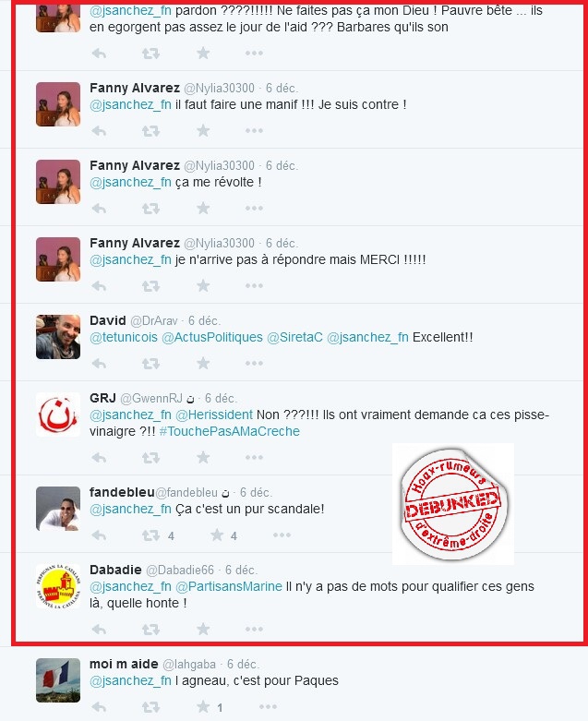588x721 pixels.
Task: Reply to the "ça me révolte !" tweet
Action: [x=99, y=209]
